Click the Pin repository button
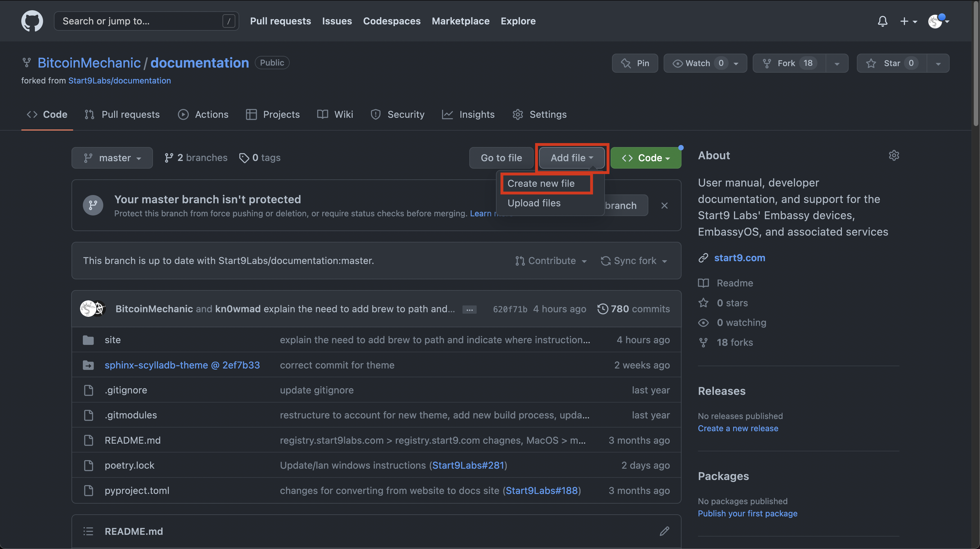This screenshot has height=549, width=980. point(635,63)
